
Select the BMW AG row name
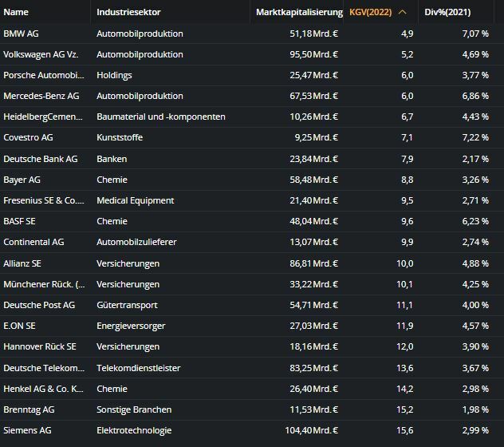(x=21, y=34)
